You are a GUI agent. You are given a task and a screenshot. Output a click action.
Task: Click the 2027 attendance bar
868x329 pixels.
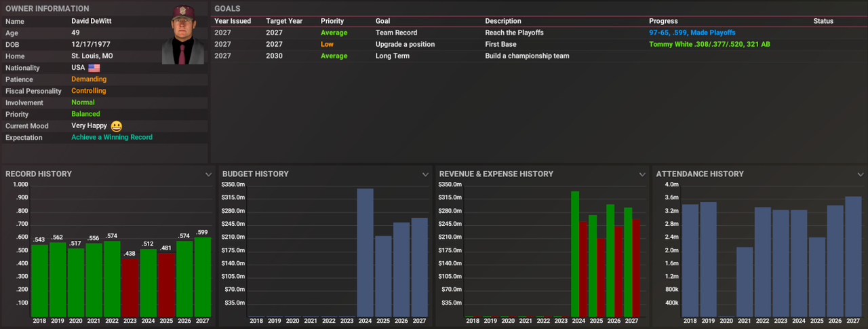(853, 256)
